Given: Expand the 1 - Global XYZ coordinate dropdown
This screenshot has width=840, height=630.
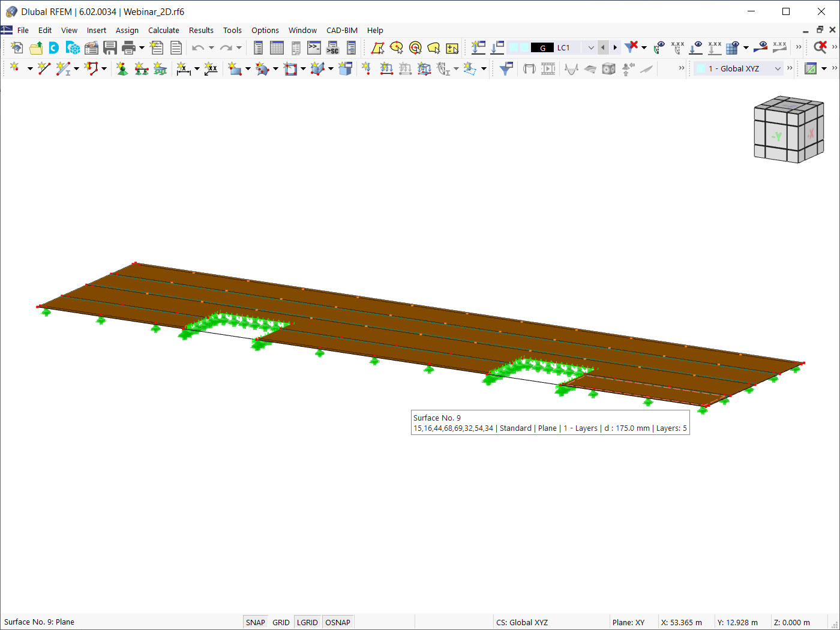Looking at the screenshot, I should coord(778,69).
